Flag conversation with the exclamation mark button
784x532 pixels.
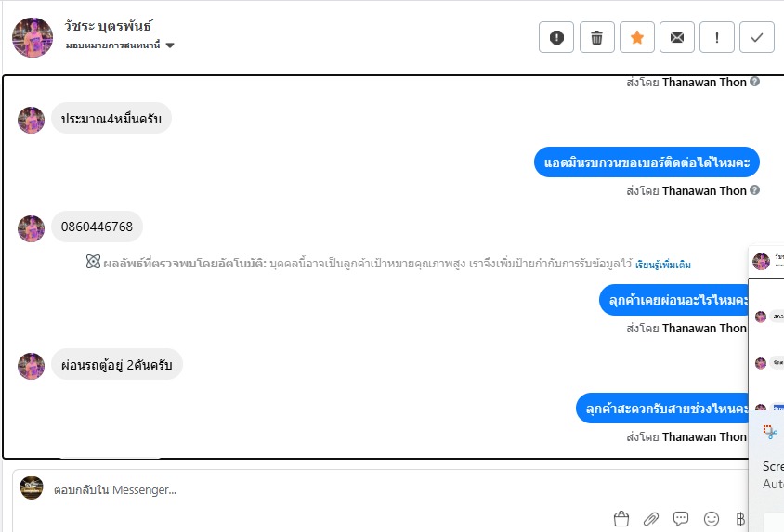[x=716, y=37]
